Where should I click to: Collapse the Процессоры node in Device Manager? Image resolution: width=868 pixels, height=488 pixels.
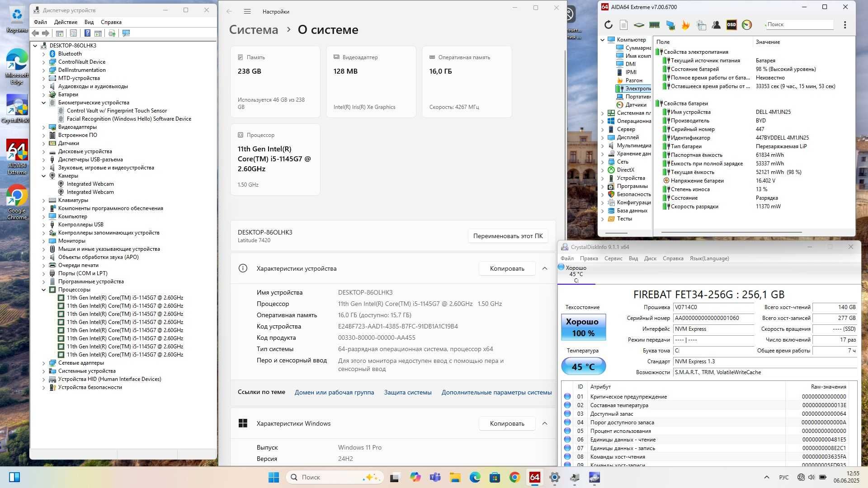click(44, 290)
